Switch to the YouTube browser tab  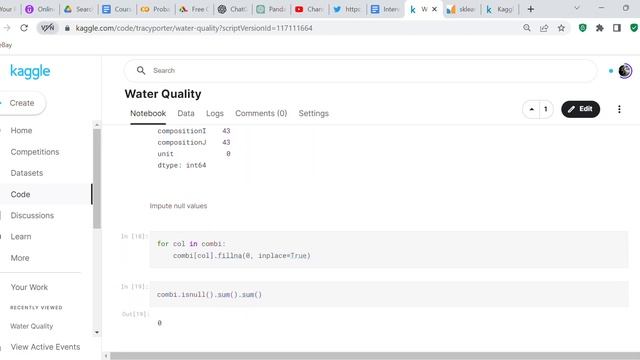[309, 9]
